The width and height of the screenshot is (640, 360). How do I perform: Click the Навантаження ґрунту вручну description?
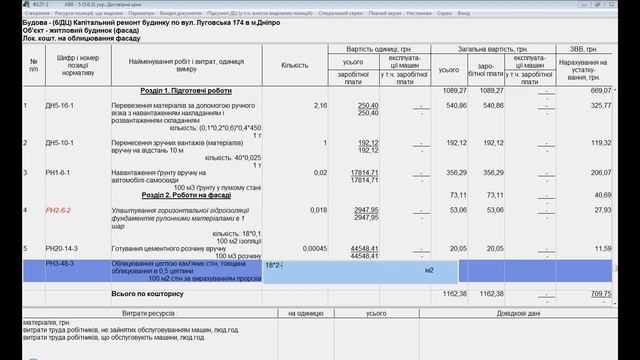point(159,176)
